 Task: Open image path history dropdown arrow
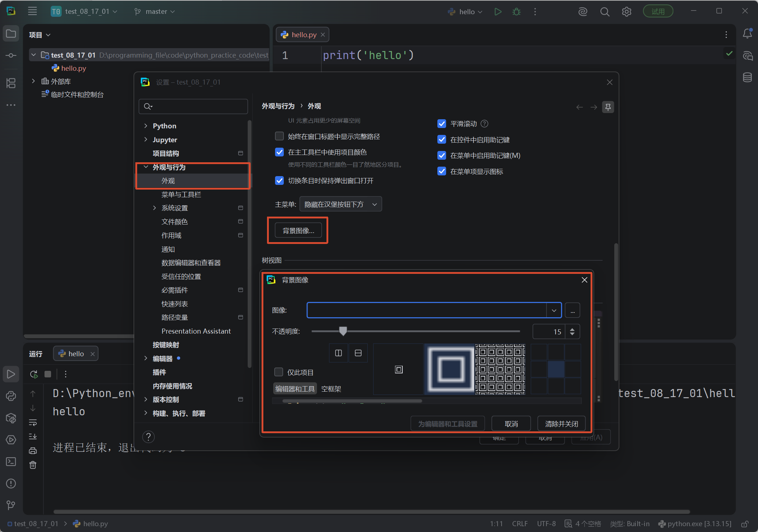pos(554,310)
